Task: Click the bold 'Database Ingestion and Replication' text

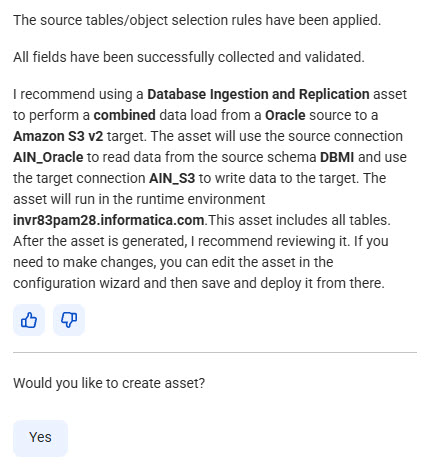Action: [258, 94]
